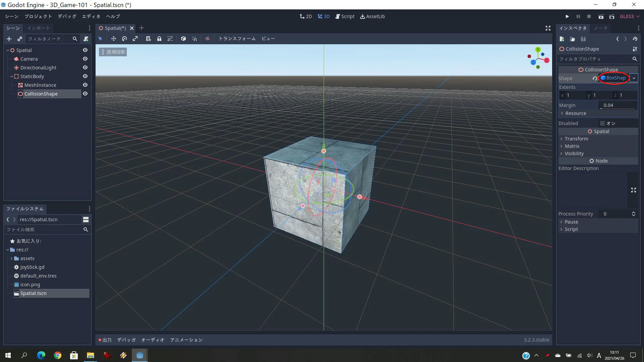Switch to the インポート tab
Viewport: 644px width, 362px height.
[x=38, y=28]
